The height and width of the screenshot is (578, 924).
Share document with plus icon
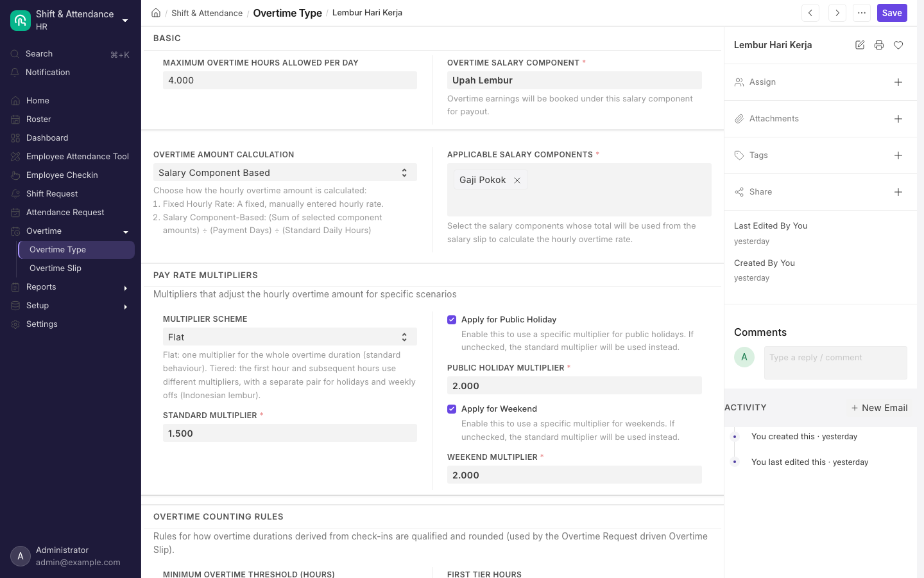pyautogui.click(x=898, y=192)
